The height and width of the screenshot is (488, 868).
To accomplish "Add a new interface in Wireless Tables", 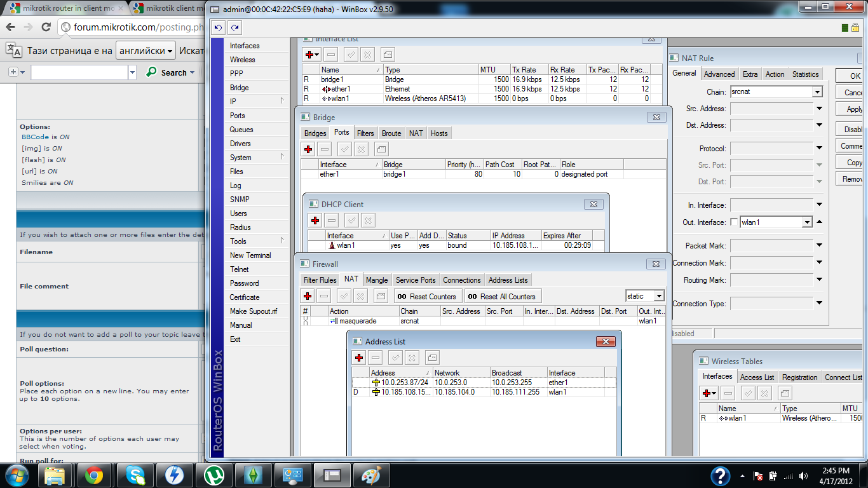I will tap(709, 393).
